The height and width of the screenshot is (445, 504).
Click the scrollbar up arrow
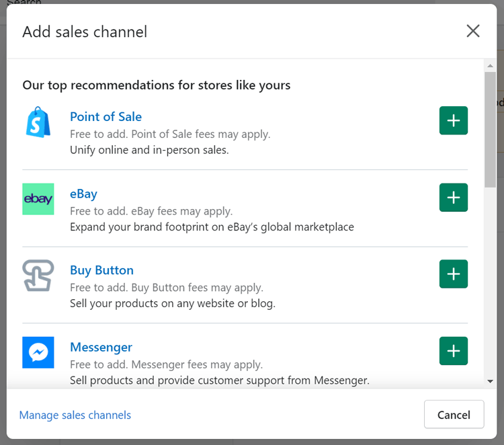(x=490, y=65)
